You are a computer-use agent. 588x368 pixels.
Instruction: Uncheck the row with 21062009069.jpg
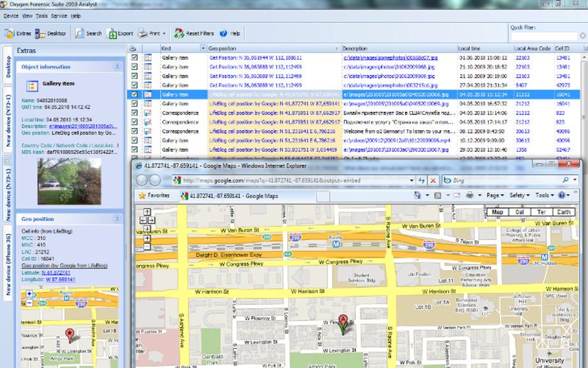134,76
